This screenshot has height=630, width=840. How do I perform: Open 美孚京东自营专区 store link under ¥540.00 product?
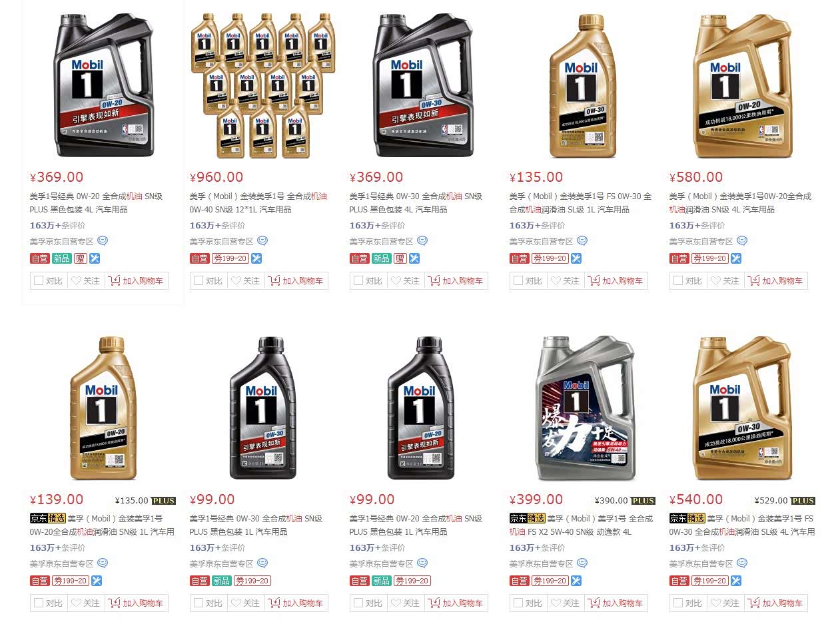(701, 563)
